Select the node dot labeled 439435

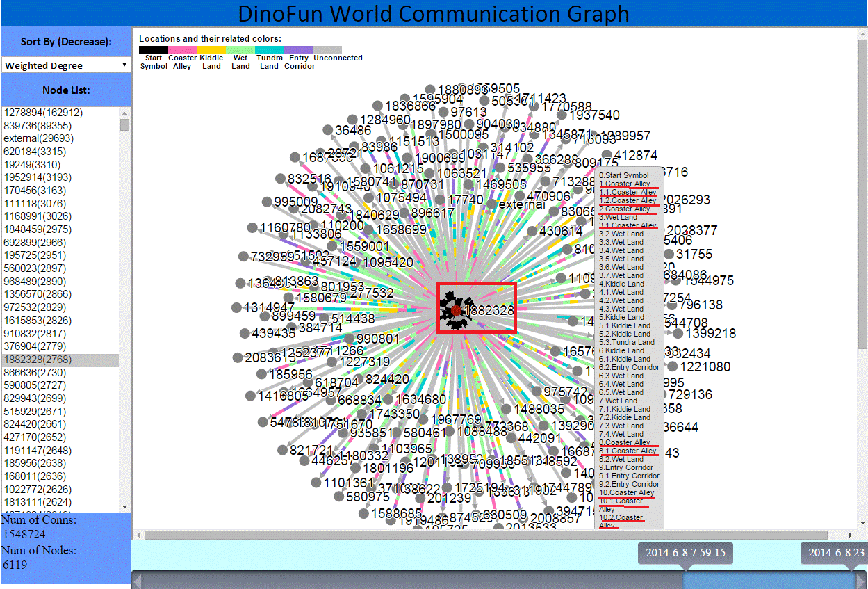pyautogui.click(x=243, y=334)
